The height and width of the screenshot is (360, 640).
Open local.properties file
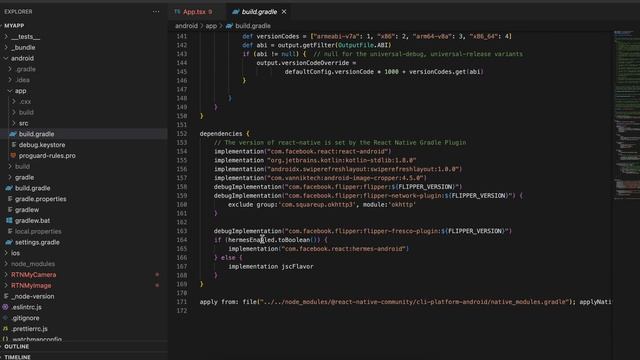[38, 231]
